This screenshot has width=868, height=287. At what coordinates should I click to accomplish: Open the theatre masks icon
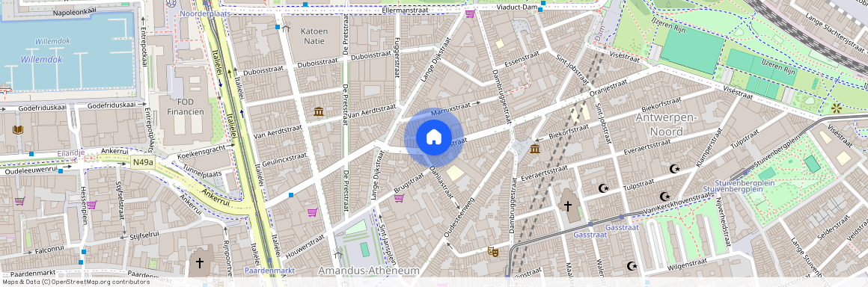492,252
